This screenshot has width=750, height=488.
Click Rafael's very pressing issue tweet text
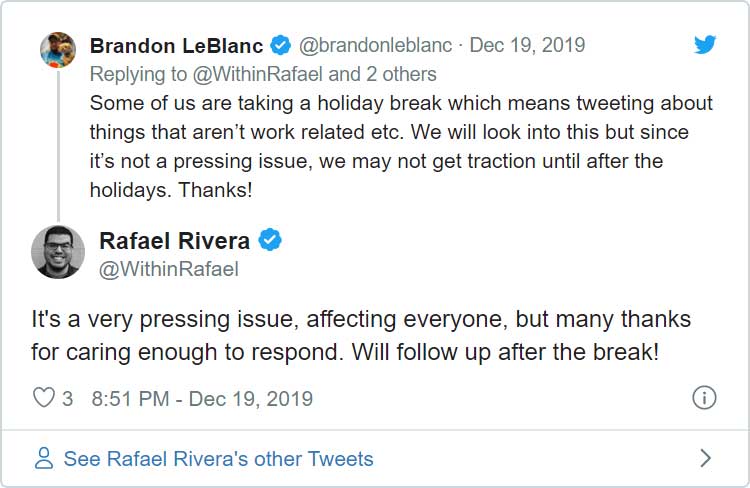(361, 336)
